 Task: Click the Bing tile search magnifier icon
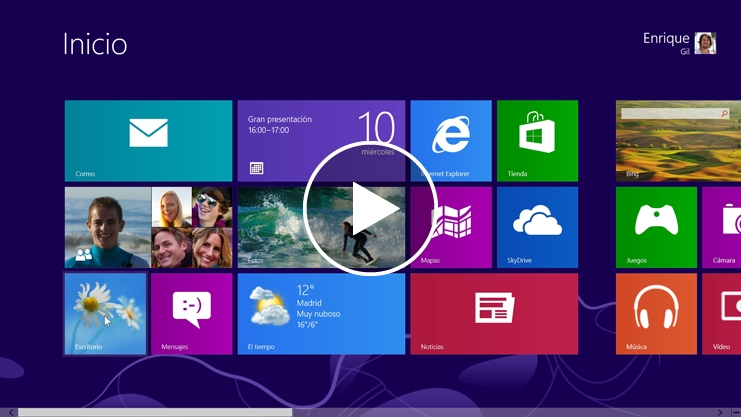tap(724, 113)
